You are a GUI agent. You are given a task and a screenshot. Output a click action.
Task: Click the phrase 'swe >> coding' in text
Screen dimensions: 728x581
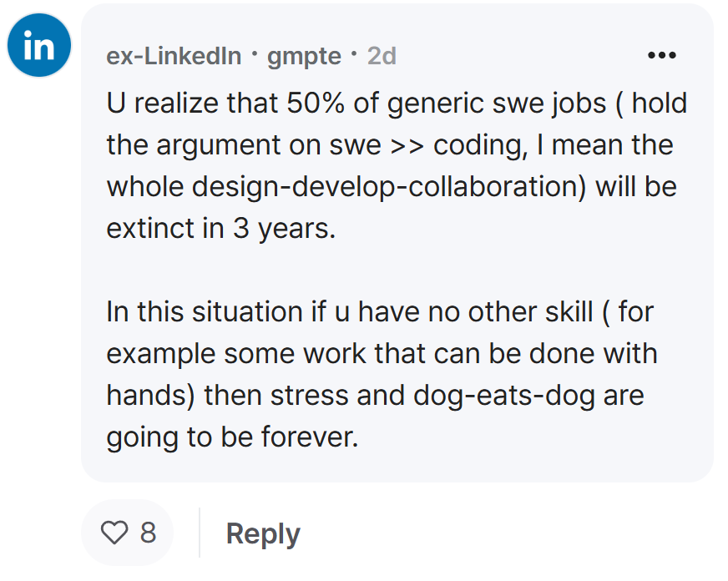(428, 146)
